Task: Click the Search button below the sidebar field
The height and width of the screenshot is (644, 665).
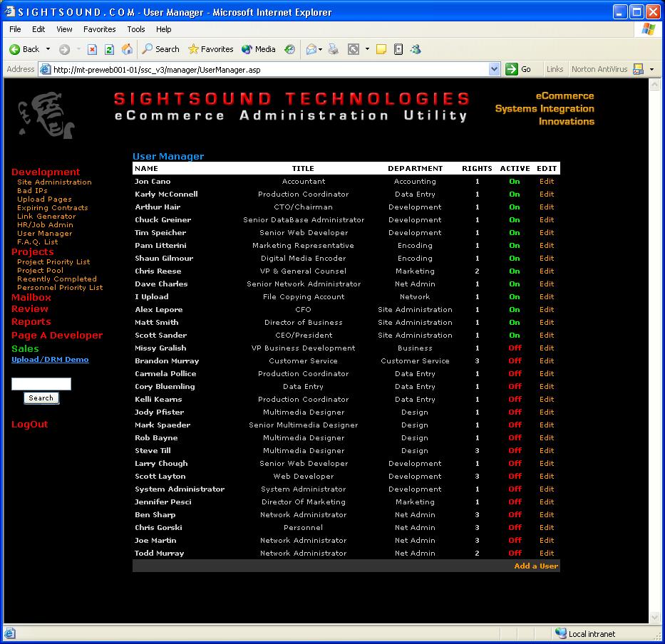Action: (x=41, y=398)
